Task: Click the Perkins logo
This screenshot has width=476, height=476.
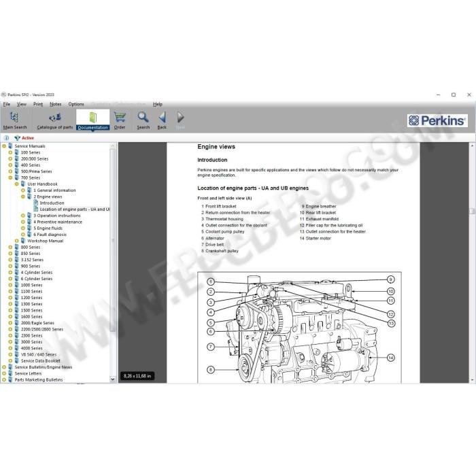Action: coord(437,120)
